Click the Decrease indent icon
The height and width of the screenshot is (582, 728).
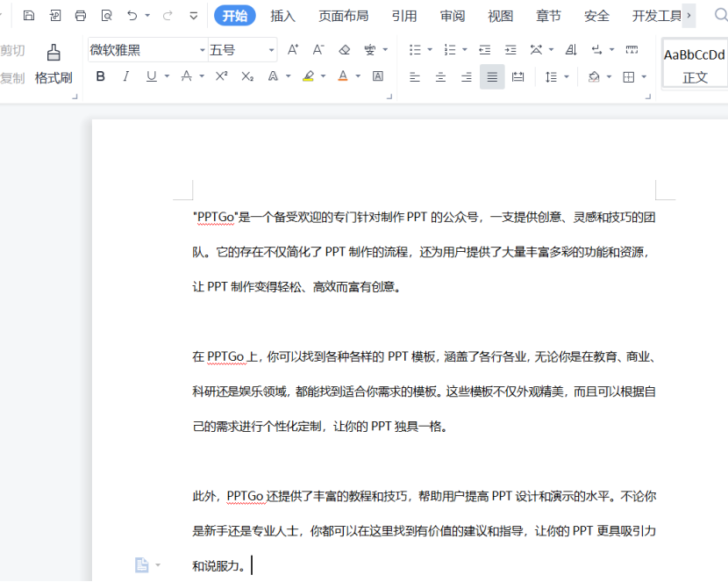click(x=485, y=49)
